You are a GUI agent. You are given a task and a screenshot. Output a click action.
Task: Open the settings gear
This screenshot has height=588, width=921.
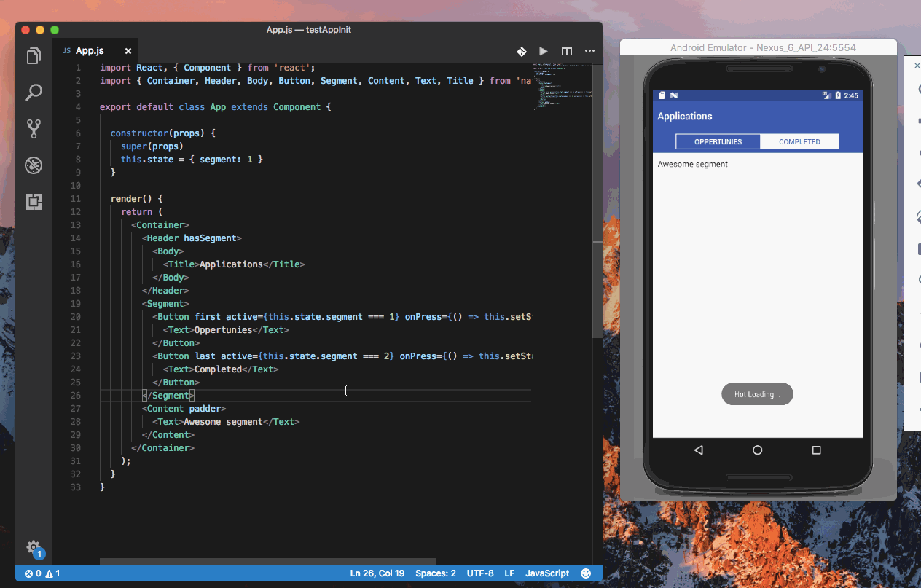pos(34,548)
